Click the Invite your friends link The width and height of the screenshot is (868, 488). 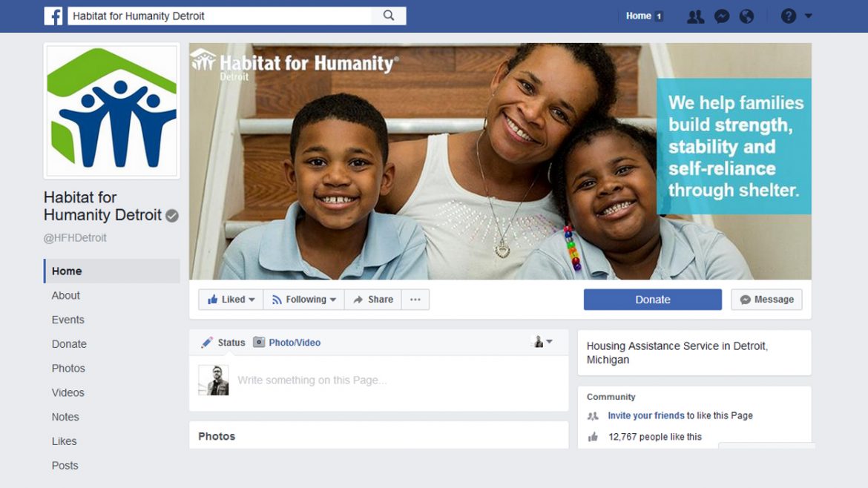pyautogui.click(x=646, y=415)
